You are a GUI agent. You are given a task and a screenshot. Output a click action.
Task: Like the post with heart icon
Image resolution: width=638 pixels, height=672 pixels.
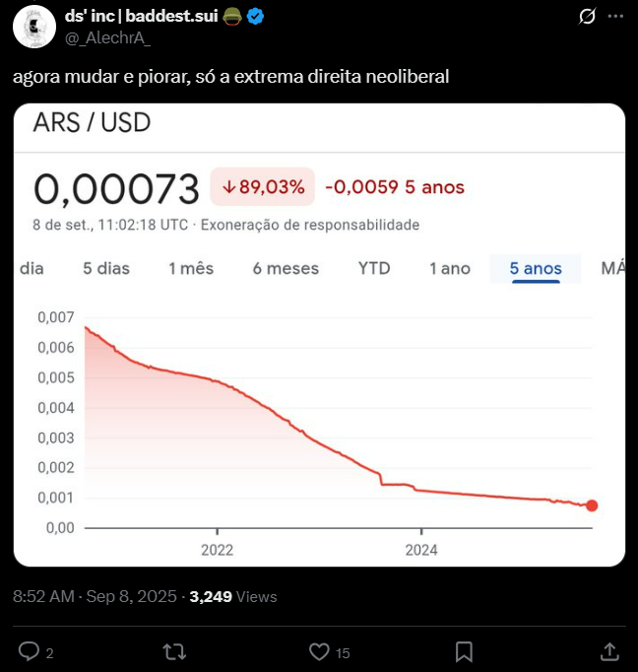click(319, 651)
